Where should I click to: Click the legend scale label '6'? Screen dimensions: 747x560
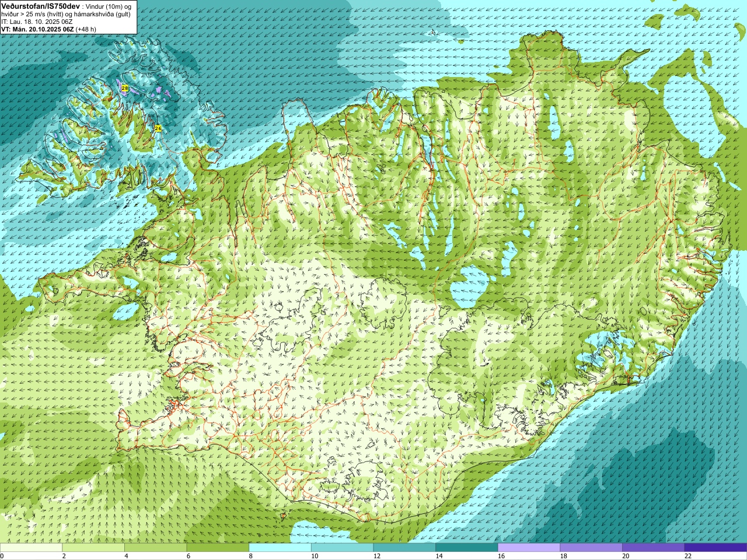click(189, 556)
